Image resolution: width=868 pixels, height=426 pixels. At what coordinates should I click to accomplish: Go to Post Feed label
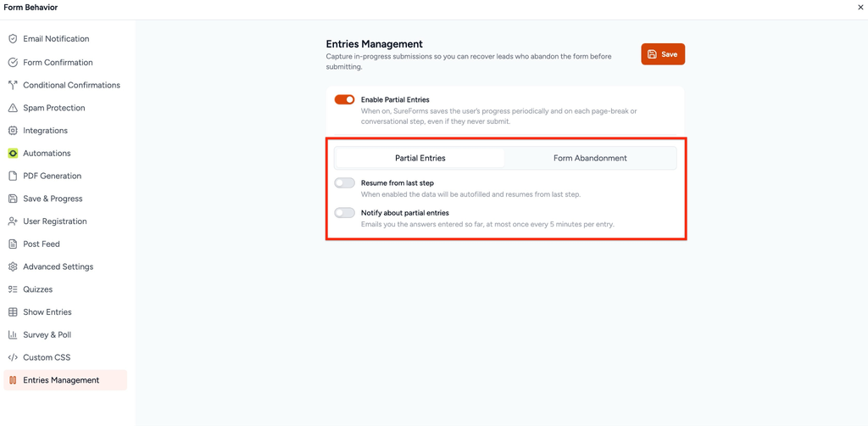pos(42,244)
